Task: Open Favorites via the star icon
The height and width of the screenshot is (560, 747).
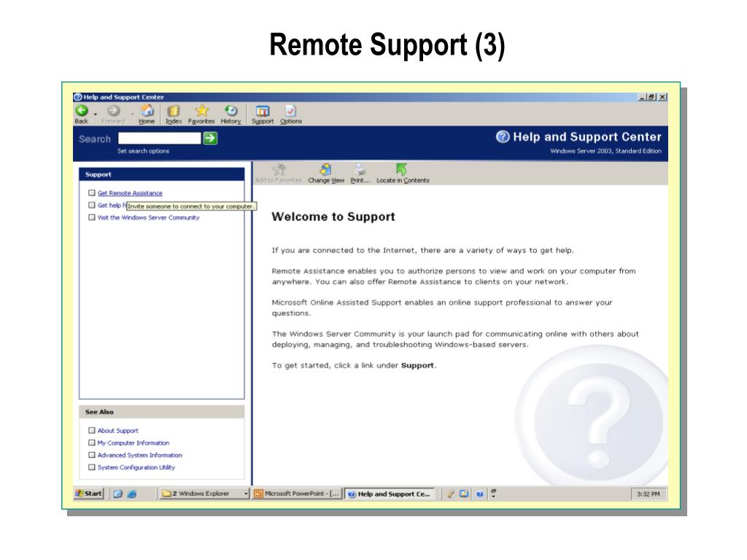Action: pos(201,111)
